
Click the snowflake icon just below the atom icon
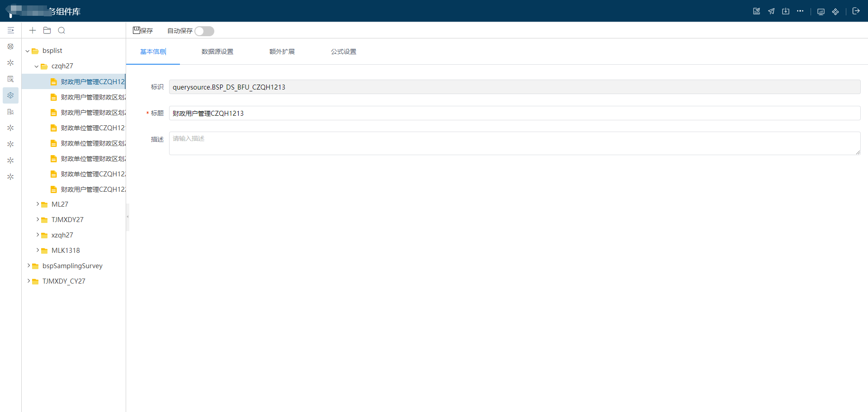(10, 63)
